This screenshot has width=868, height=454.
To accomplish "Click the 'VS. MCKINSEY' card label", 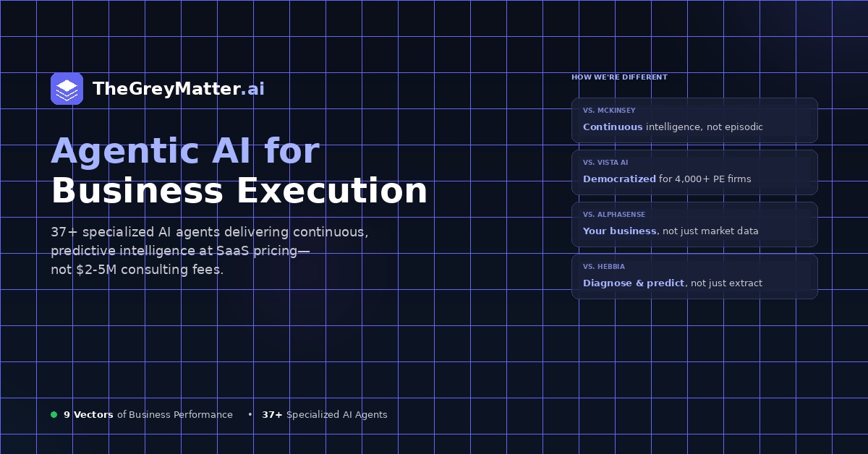I will click(x=609, y=111).
